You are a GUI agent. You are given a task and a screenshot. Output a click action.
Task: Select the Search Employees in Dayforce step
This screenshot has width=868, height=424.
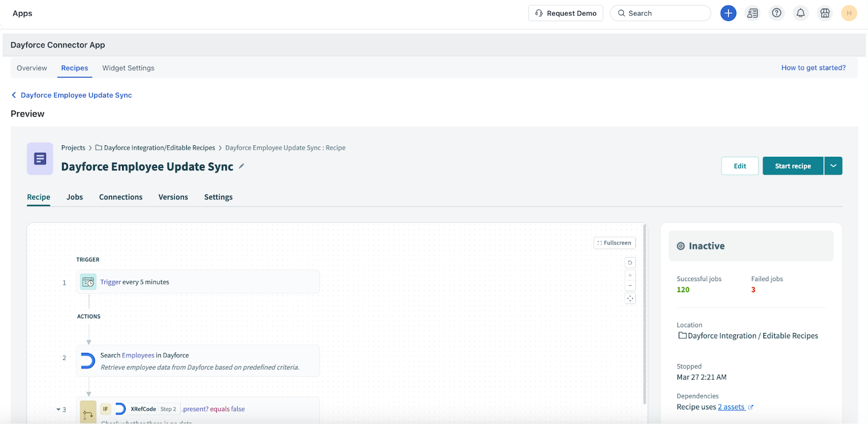(198, 361)
